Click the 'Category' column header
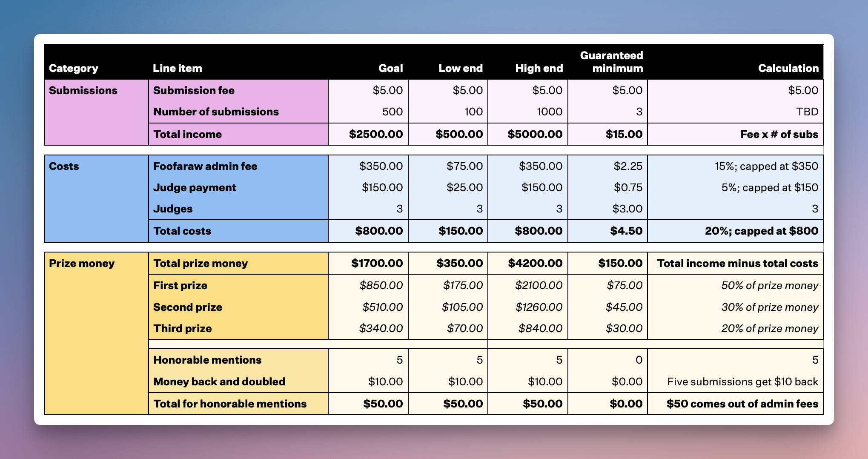The height and width of the screenshot is (459, 868). point(73,68)
